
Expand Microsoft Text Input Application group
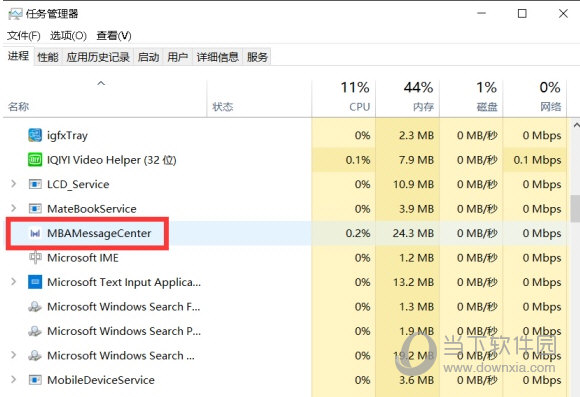click(14, 282)
